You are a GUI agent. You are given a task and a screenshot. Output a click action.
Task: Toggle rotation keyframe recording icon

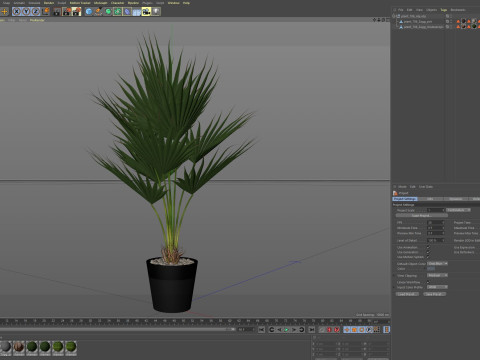click(362, 330)
